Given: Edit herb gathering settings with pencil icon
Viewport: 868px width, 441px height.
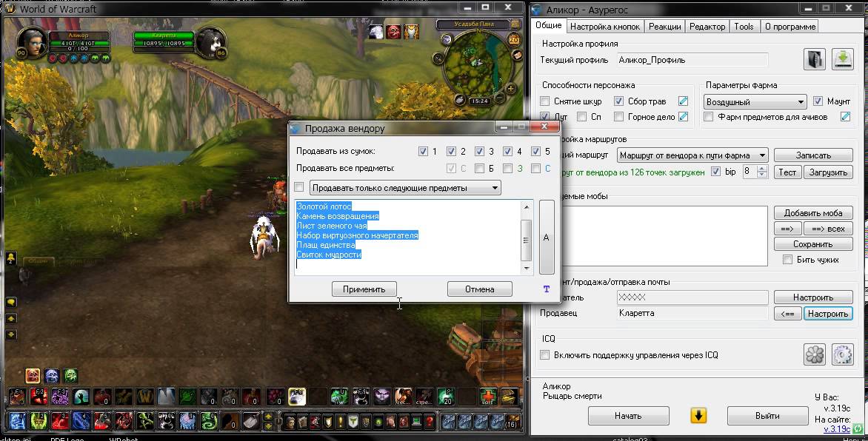Looking at the screenshot, I should pos(683,101).
